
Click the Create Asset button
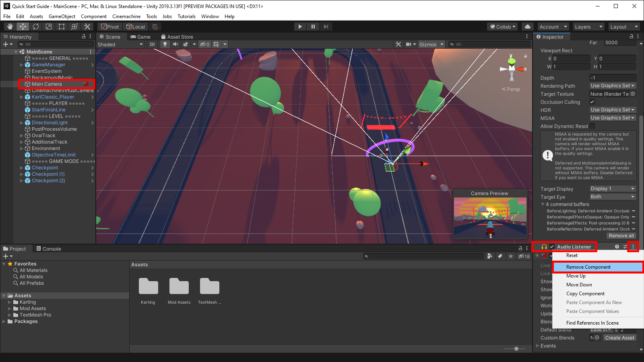(619, 338)
